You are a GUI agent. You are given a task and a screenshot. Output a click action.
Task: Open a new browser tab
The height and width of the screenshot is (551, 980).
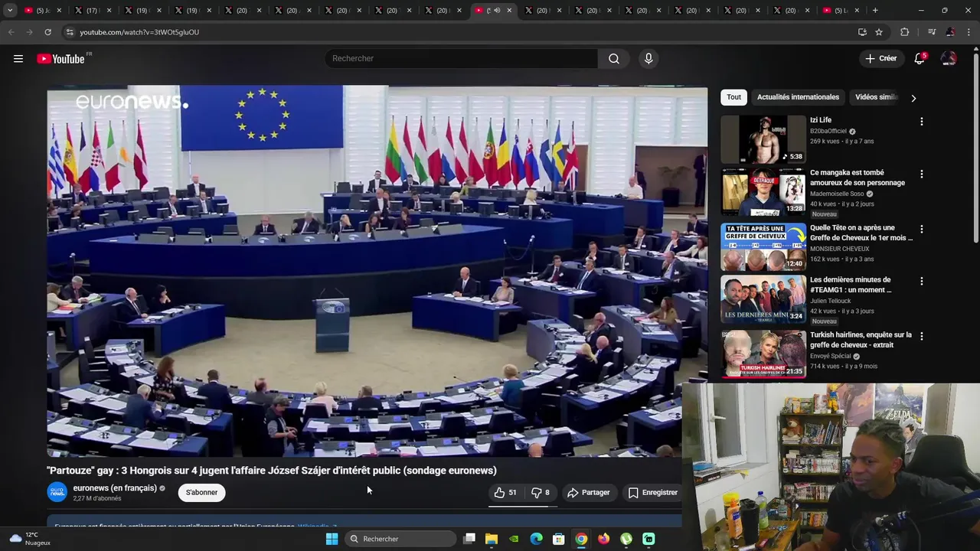tap(875, 11)
